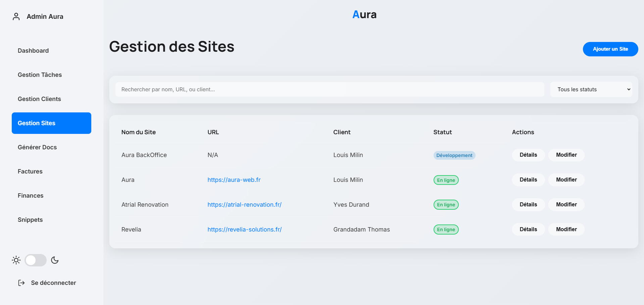644x305 pixels.
Task: Click the Aura logo at top
Action: coord(364,14)
